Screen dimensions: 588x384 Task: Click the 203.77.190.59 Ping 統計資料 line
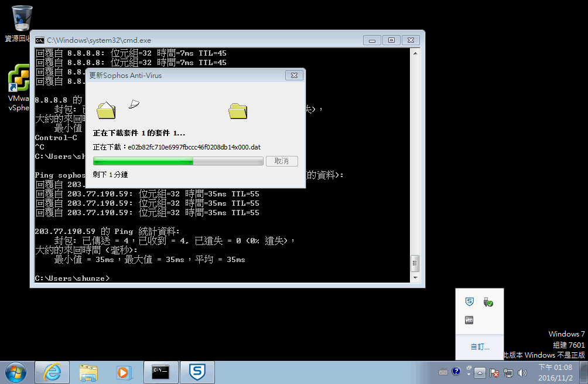click(107, 231)
